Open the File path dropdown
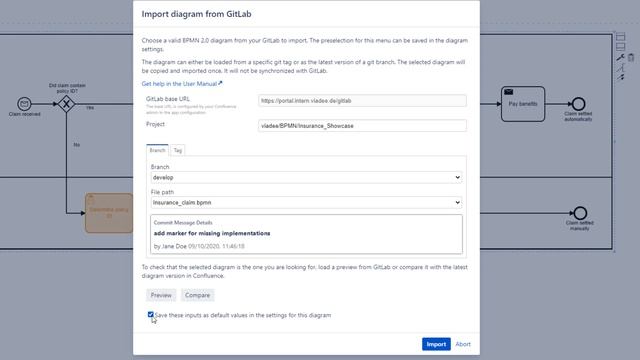 pos(306,202)
